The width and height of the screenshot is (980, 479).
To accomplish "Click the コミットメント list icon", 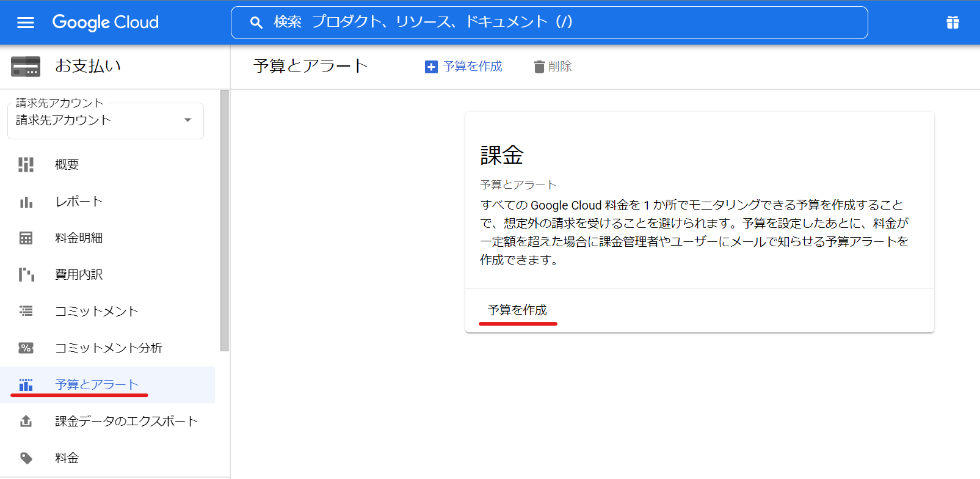I will [x=26, y=311].
